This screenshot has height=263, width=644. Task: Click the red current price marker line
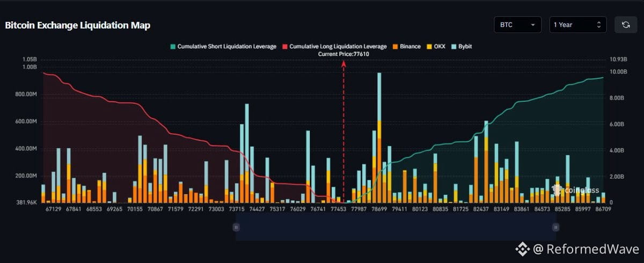pos(343,131)
